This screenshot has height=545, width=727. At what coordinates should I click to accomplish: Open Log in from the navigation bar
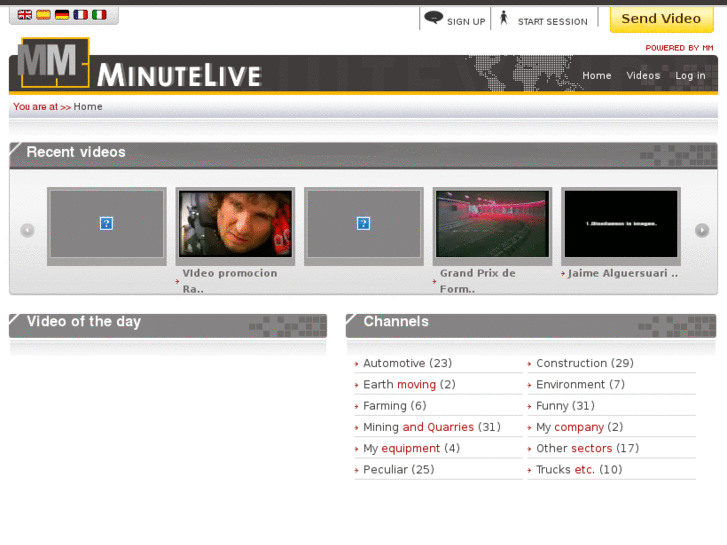point(690,76)
